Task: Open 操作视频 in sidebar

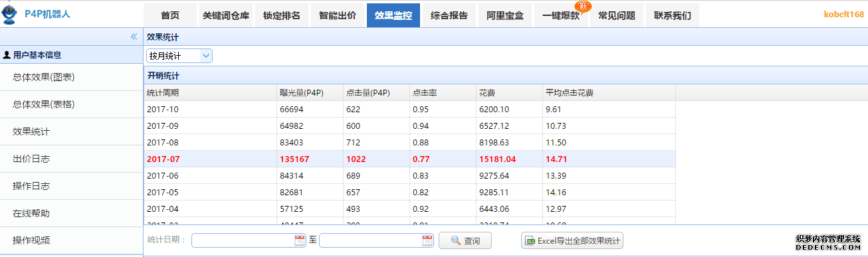Action: pyautogui.click(x=71, y=240)
